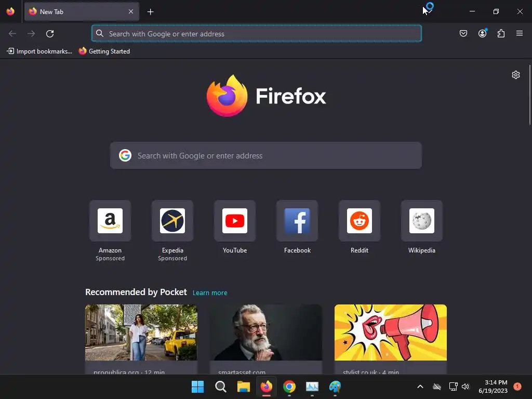The height and width of the screenshot is (399, 532).
Task: Click the Firefox View icon in tab bar
Action: tap(10, 11)
